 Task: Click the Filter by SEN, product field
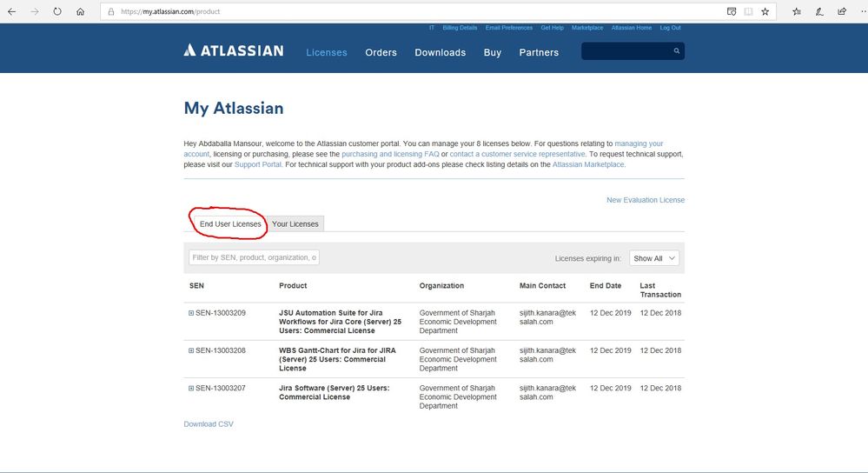(254, 257)
